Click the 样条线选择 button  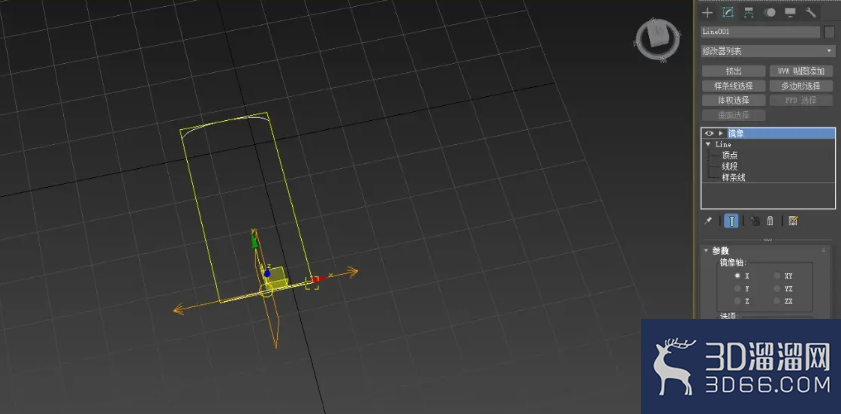click(x=733, y=86)
